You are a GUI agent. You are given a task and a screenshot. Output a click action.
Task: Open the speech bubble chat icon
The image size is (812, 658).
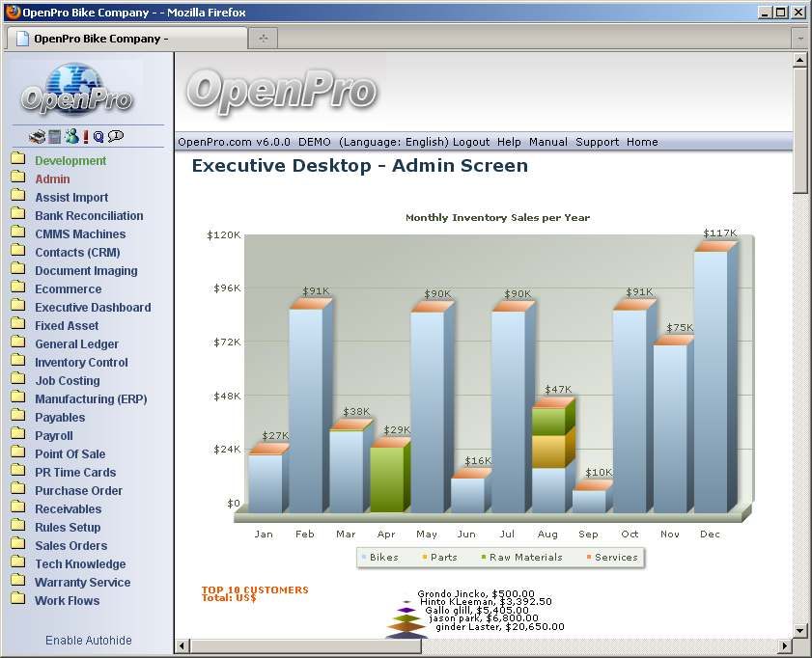116,136
